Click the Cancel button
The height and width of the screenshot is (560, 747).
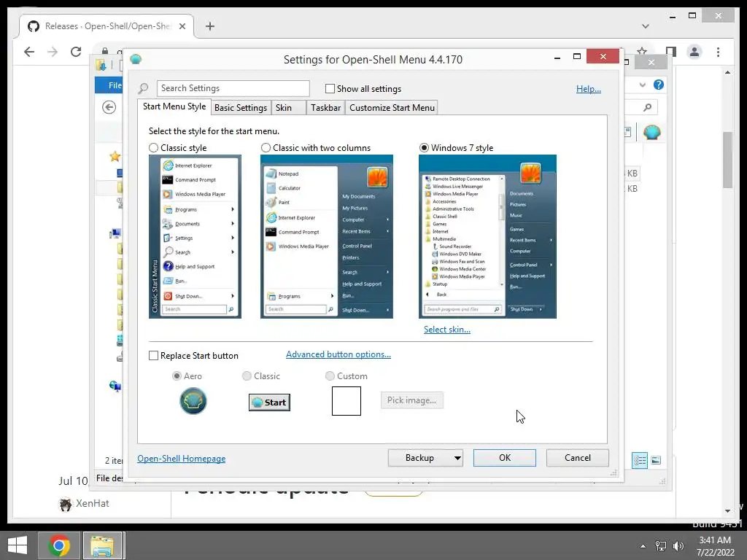pyautogui.click(x=578, y=458)
